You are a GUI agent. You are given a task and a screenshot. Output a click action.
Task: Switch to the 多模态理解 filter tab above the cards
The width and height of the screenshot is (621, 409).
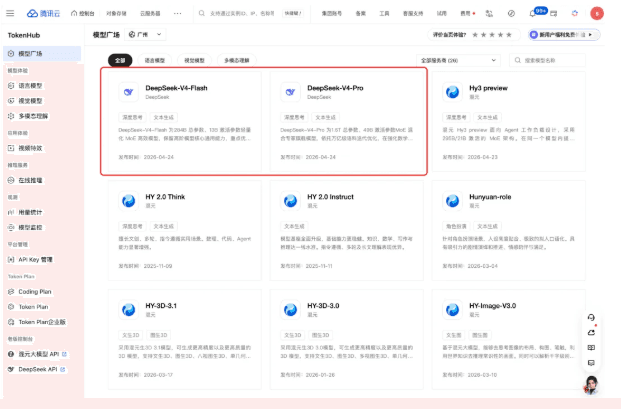click(236, 60)
